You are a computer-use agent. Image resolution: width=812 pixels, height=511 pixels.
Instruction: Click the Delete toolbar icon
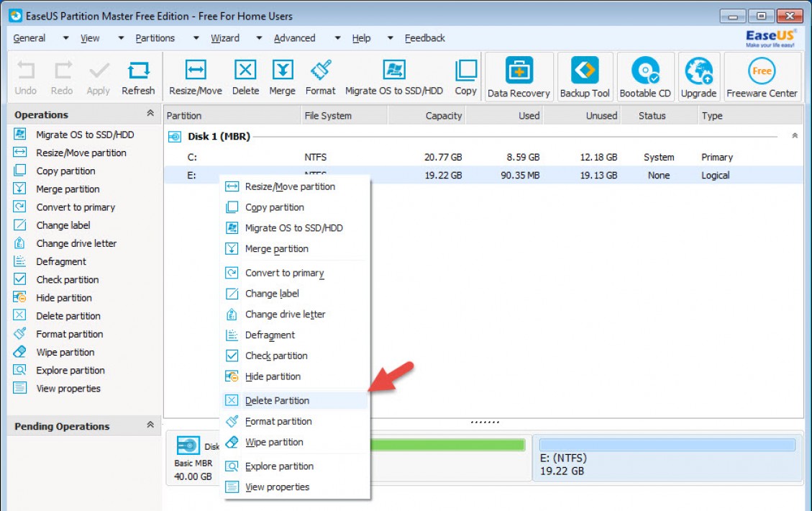point(245,78)
